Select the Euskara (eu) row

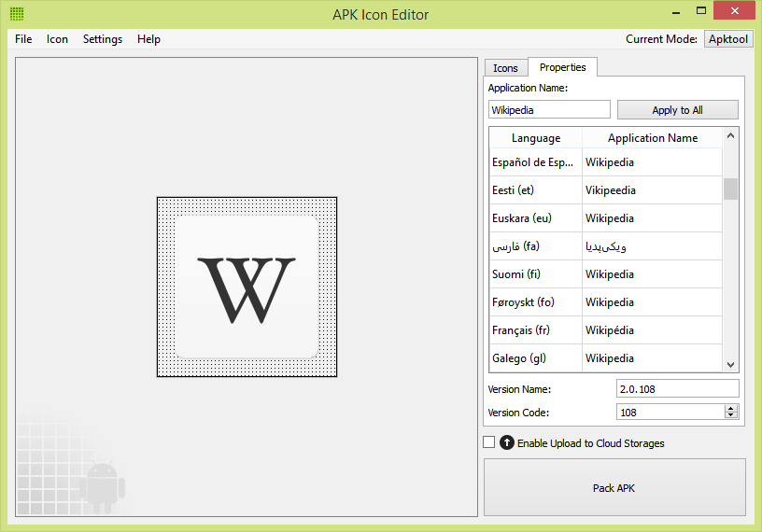(x=606, y=218)
